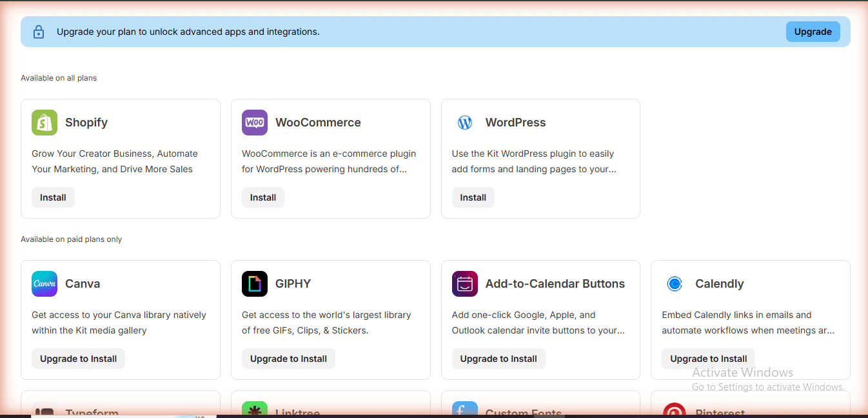The image size is (868, 418).
Task: Click the blue Upgrade button in banner
Action: [813, 32]
